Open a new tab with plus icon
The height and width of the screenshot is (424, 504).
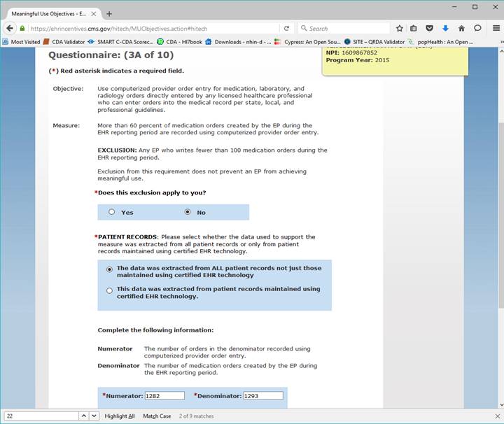point(108,13)
